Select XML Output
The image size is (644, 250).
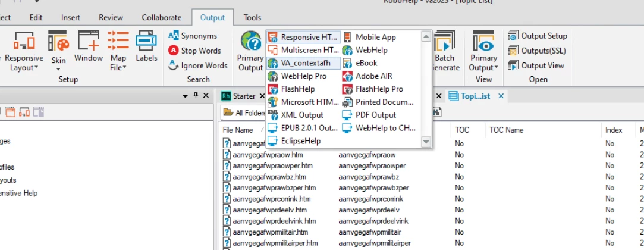(303, 115)
